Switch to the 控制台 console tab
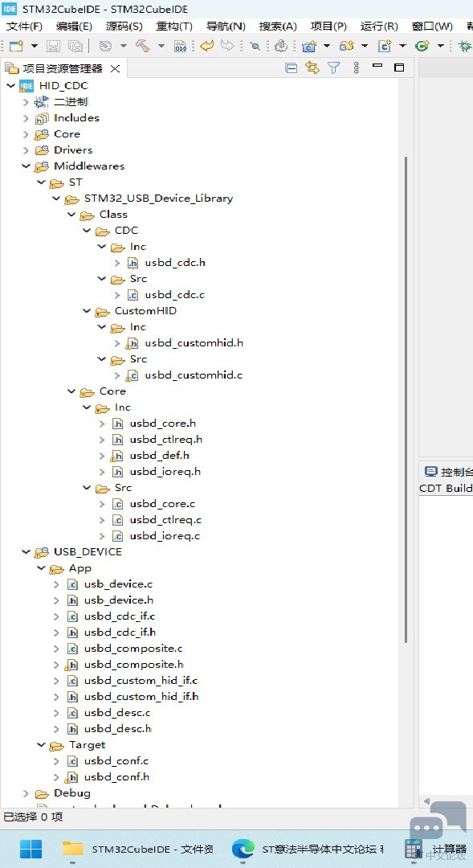473x868 pixels. [449, 473]
